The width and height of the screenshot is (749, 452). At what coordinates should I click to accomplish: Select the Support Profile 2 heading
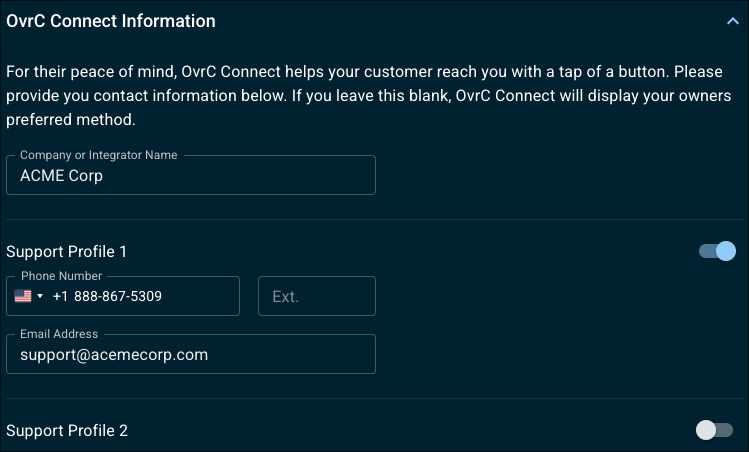click(67, 430)
